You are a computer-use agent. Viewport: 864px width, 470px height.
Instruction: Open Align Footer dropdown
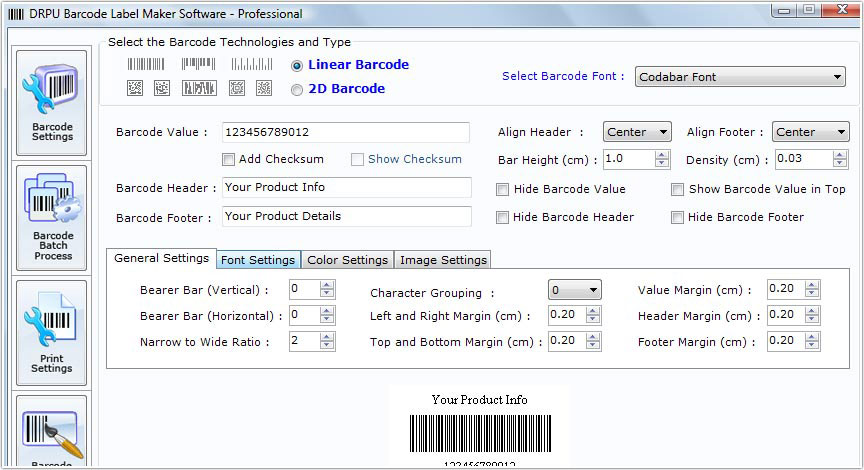click(x=811, y=132)
